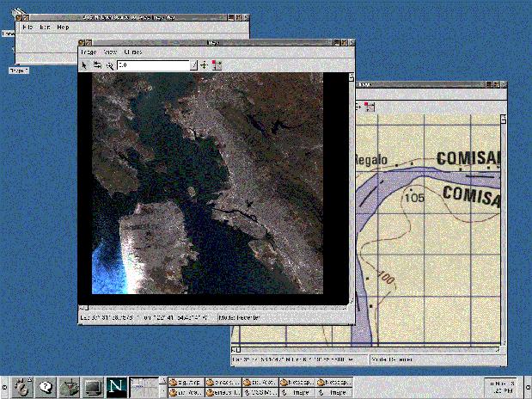Open the File menu in back window

[x=28, y=28]
